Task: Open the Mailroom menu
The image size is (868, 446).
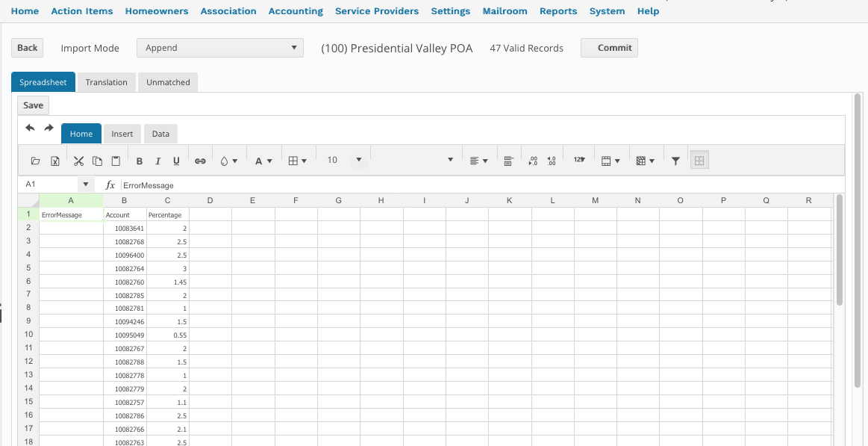Action: [x=505, y=11]
